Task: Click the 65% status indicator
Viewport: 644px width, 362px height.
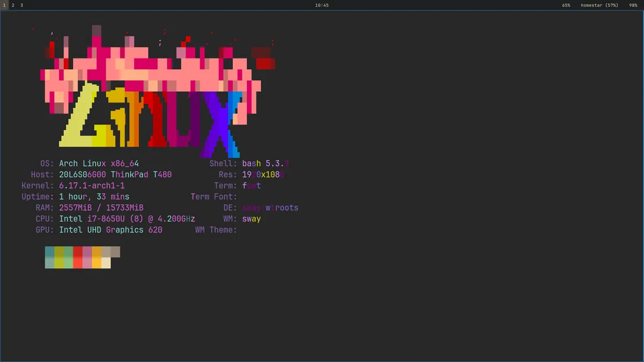Action: click(x=566, y=5)
